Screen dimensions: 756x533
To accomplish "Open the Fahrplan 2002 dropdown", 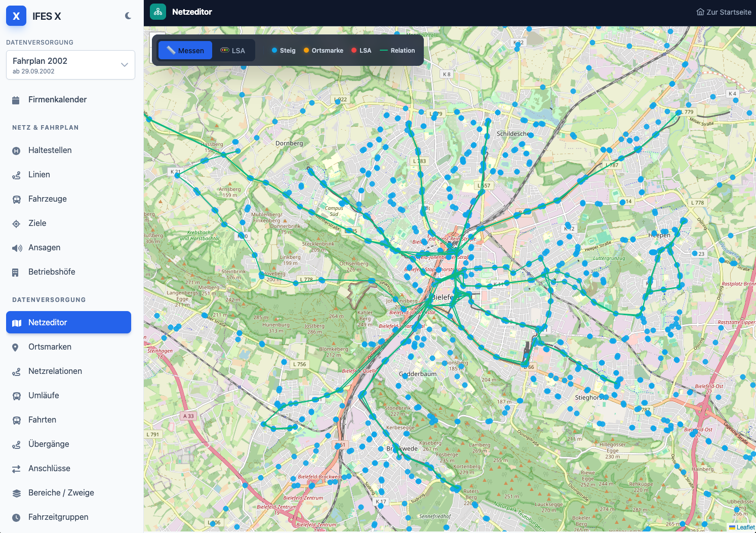I will click(x=70, y=65).
